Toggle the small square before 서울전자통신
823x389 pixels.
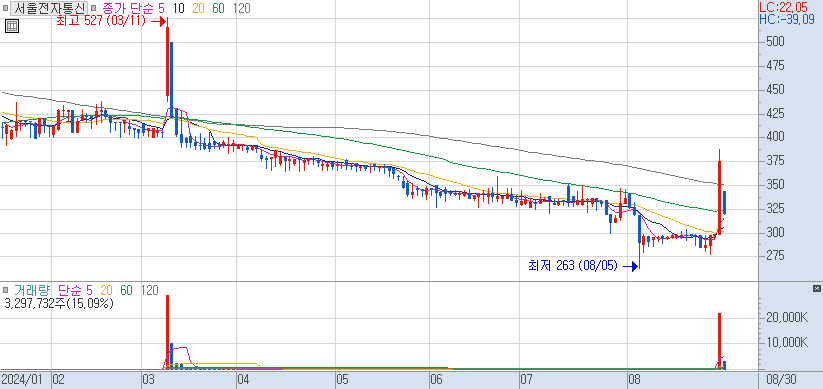[x=5, y=8]
